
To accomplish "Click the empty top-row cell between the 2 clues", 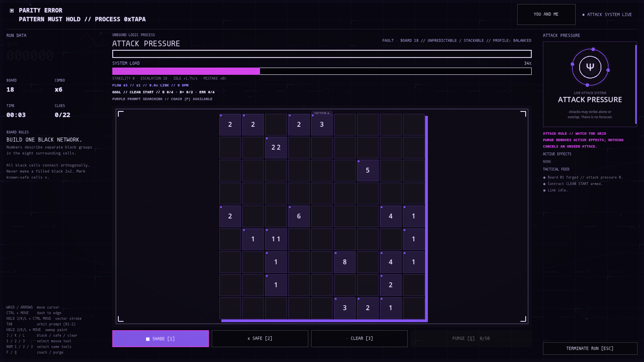I will (x=276, y=125).
